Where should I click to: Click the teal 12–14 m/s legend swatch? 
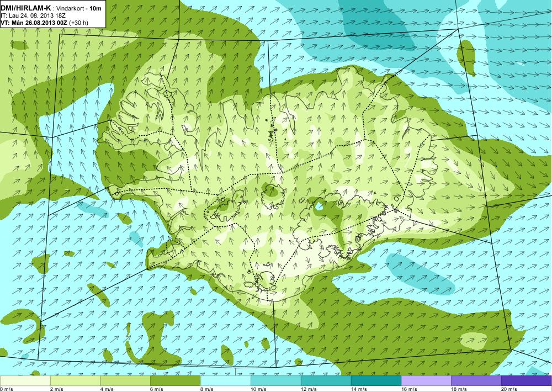pos(326,381)
